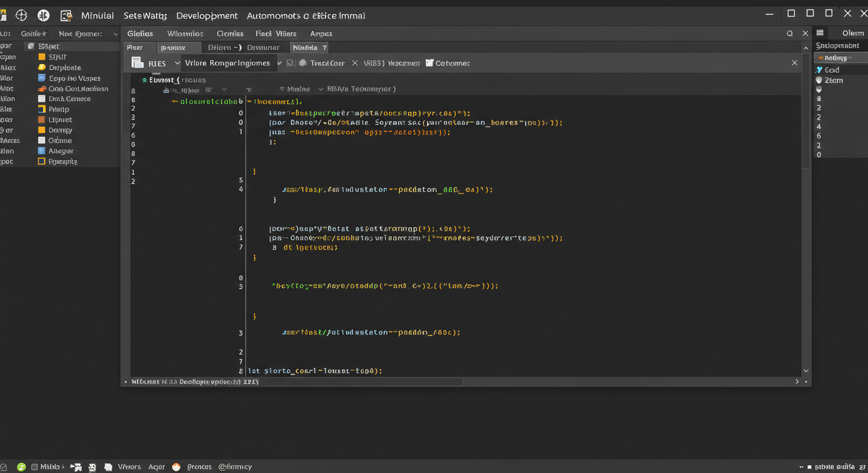Expand the Nor Gomer panel chevron

(115, 34)
